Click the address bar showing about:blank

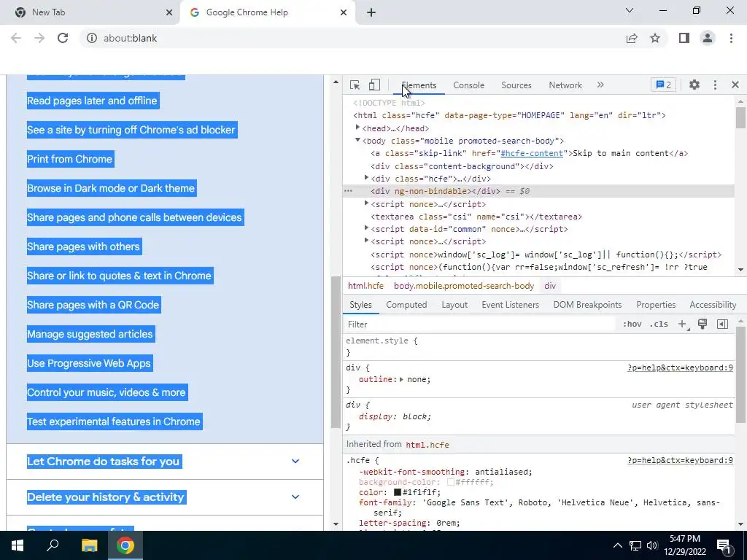tap(354, 38)
